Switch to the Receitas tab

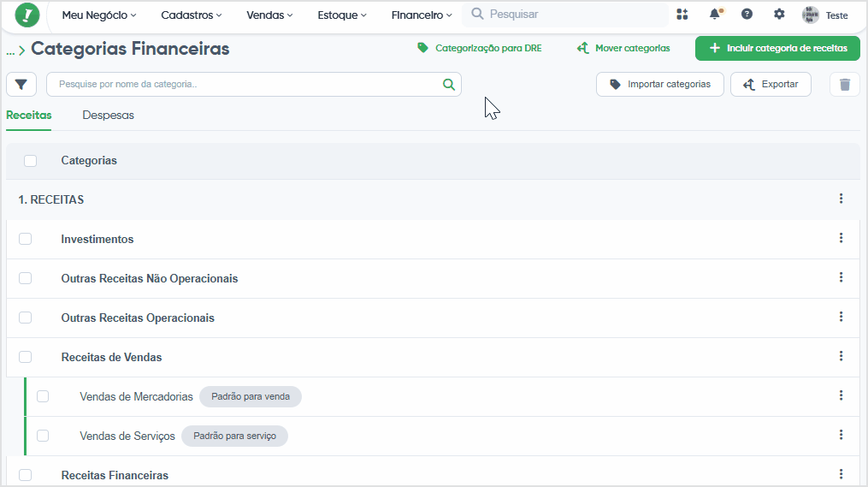click(29, 116)
